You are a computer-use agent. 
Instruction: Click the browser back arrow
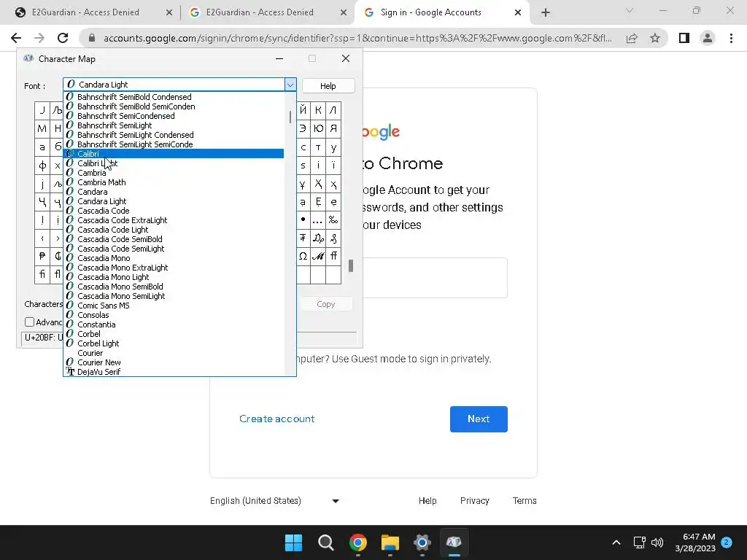pos(16,38)
